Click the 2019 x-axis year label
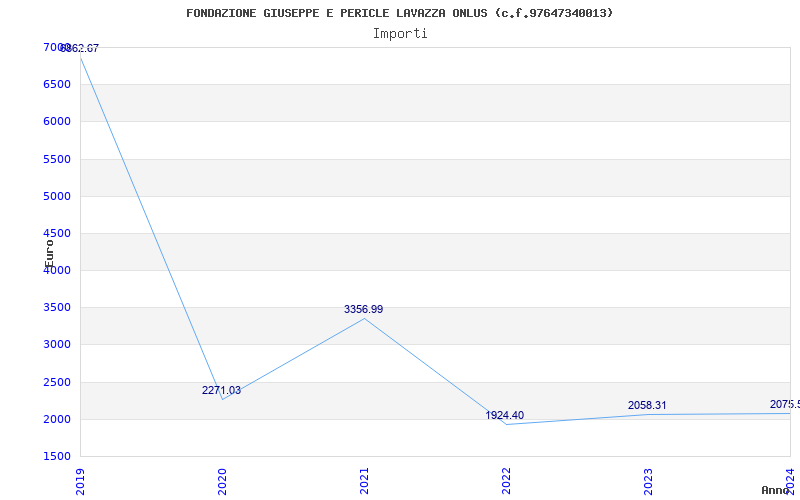This screenshot has width=800, height=500. click(x=80, y=481)
